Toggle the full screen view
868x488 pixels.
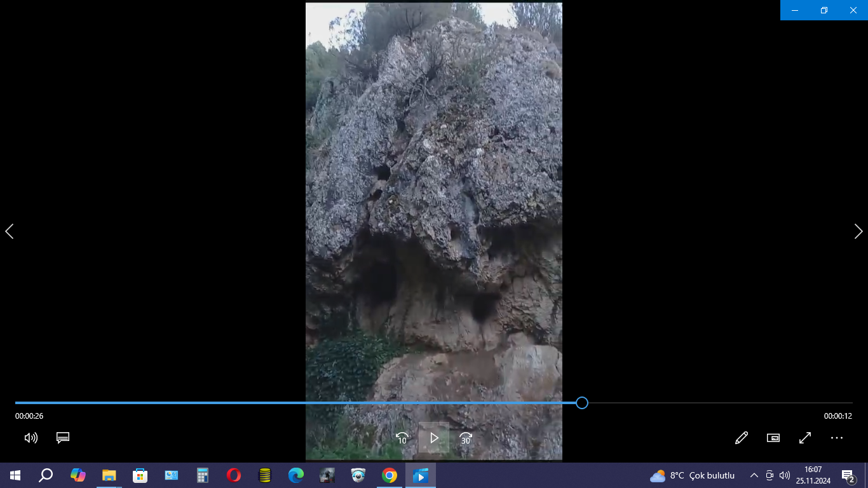[x=804, y=438]
